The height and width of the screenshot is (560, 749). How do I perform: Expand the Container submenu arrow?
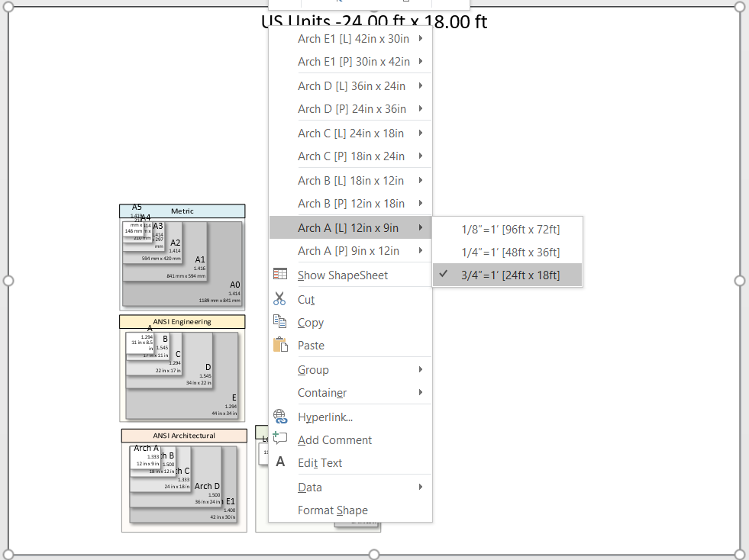[x=422, y=392]
